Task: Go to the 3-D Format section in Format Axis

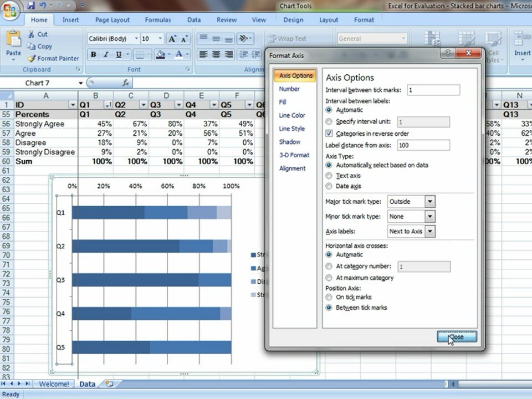Action: point(294,155)
